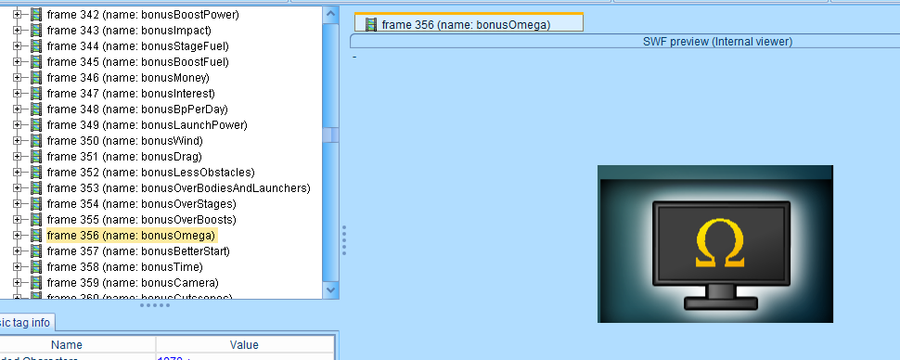
Task: Click the vertical split pane divider handle
Action: (344, 240)
